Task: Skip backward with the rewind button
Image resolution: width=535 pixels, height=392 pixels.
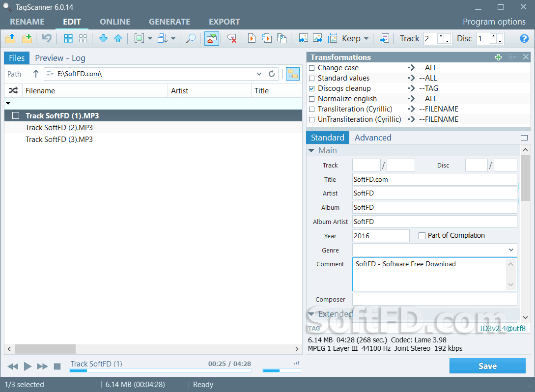Action: click(13, 366)
